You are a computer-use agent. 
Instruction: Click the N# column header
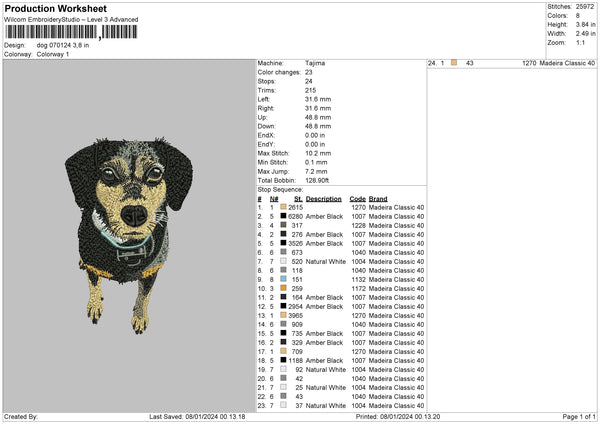[273, 198]
